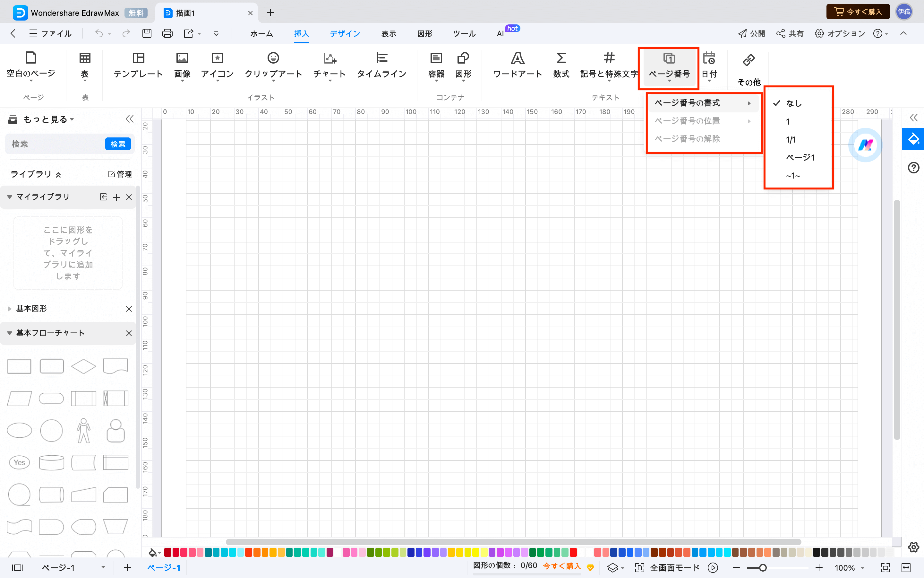This screenshot has width=924, height=578.
Task: Open the layers icon in status bar
Action: click(x=612, y=568)
